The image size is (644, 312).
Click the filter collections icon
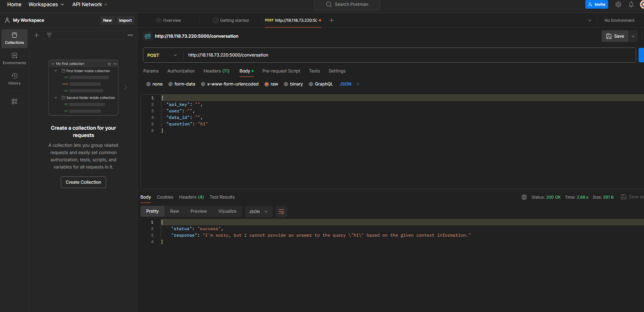coord(49,35)
